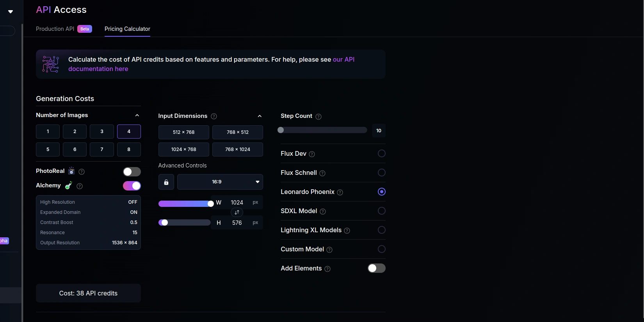Select the Flux Dev model radio button
The height and width of the screenshot is (322, 644).
382,153
